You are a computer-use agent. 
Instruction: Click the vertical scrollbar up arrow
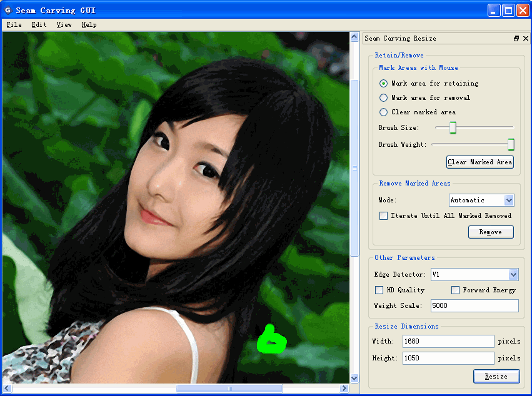[x=354, y=37]
